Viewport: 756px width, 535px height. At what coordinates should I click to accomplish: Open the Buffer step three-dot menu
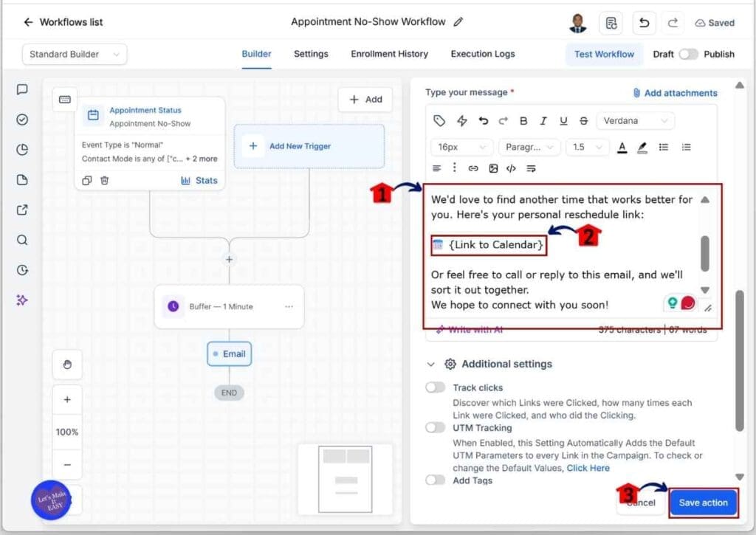(x=289, y=306)
